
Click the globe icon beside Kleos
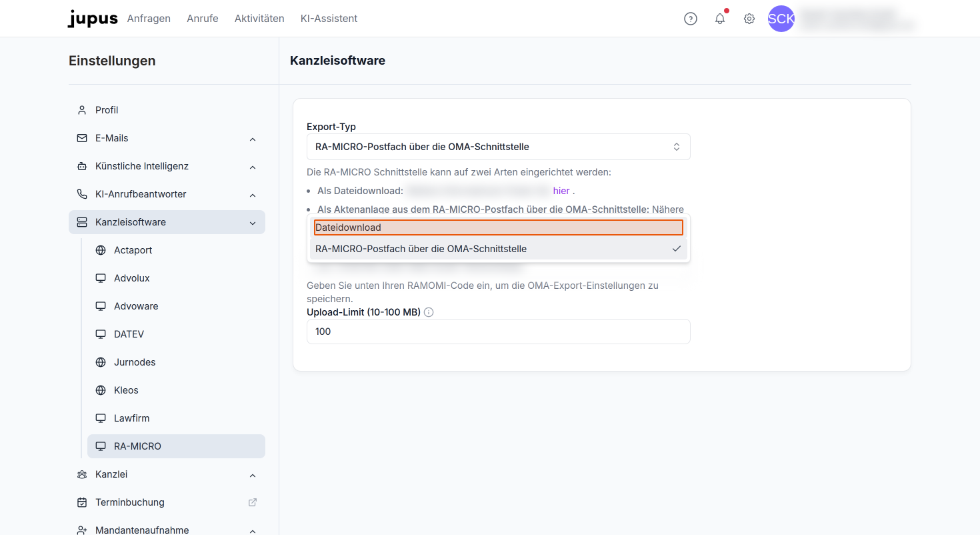coord(101,390)
